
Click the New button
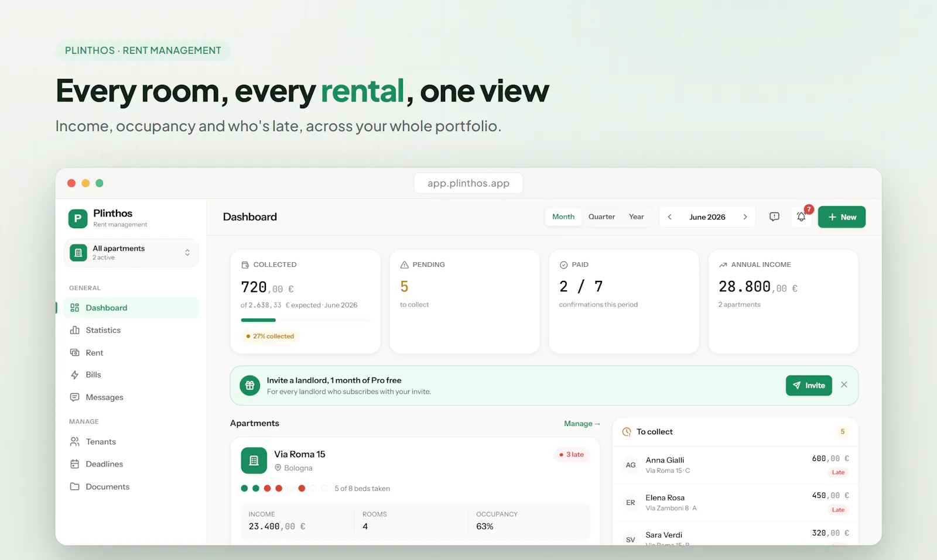(x=842, y=217)
